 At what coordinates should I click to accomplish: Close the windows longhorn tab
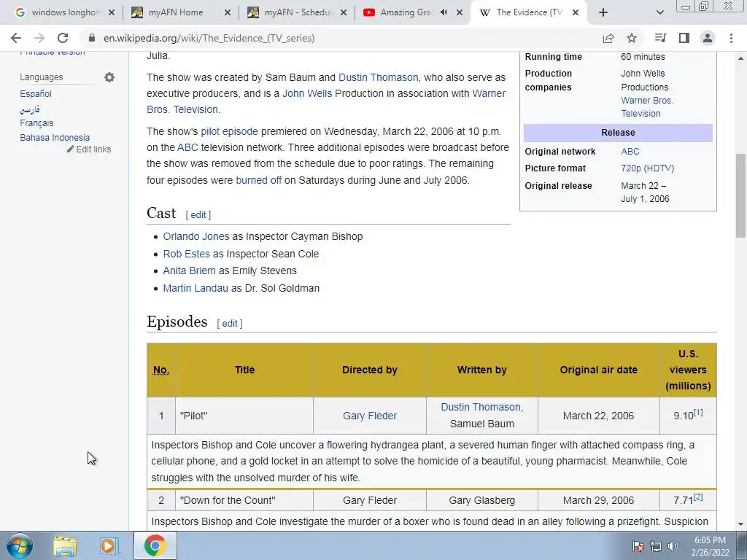click(x=112, y=12)
